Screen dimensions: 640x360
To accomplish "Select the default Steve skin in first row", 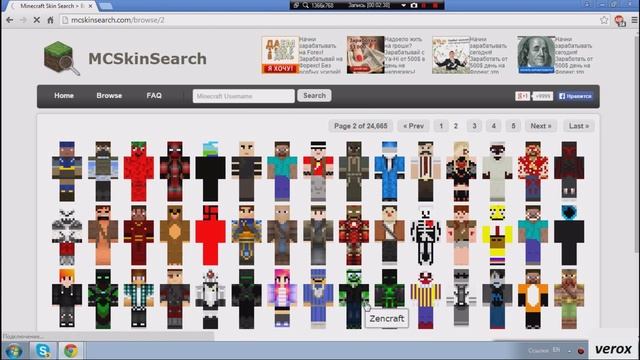I will [x=282, y=171].
